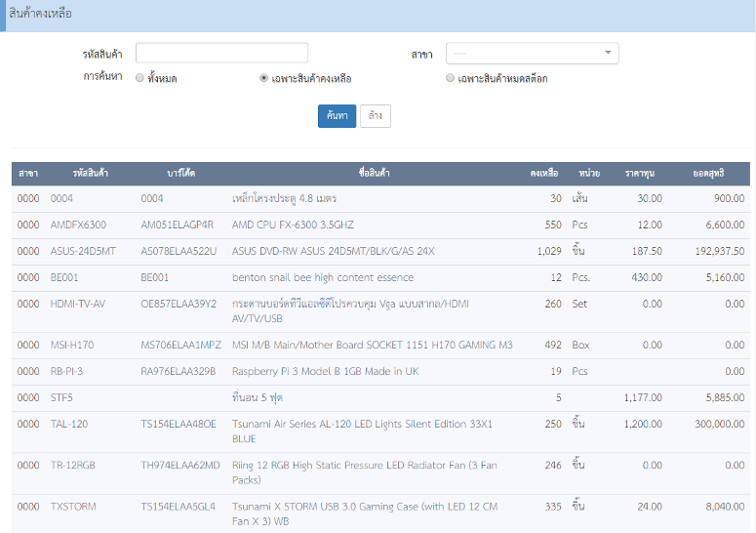Click the รหัสสินค้า input field
The width and height of the screenshot is (756, 533).
[x=221, y=53]
